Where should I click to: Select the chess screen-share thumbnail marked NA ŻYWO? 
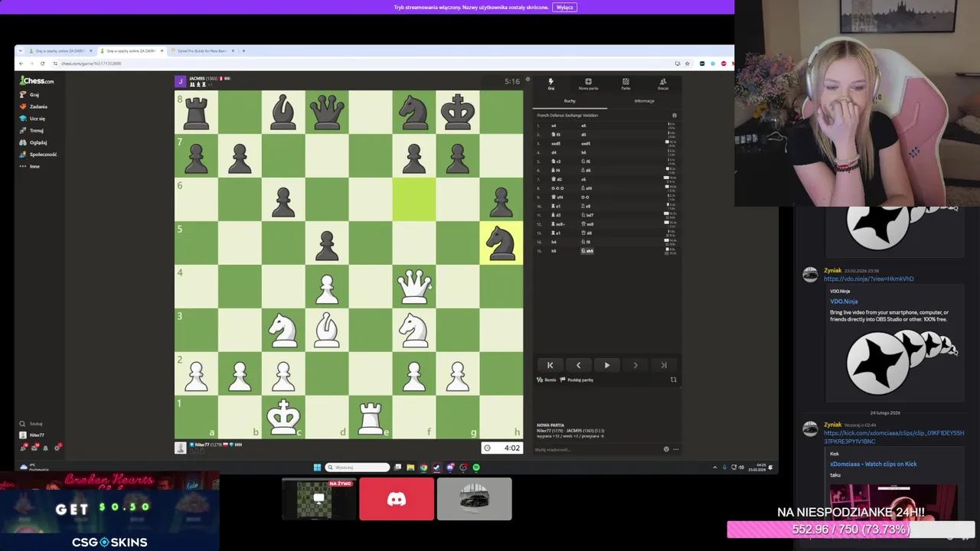coord(318,499)
